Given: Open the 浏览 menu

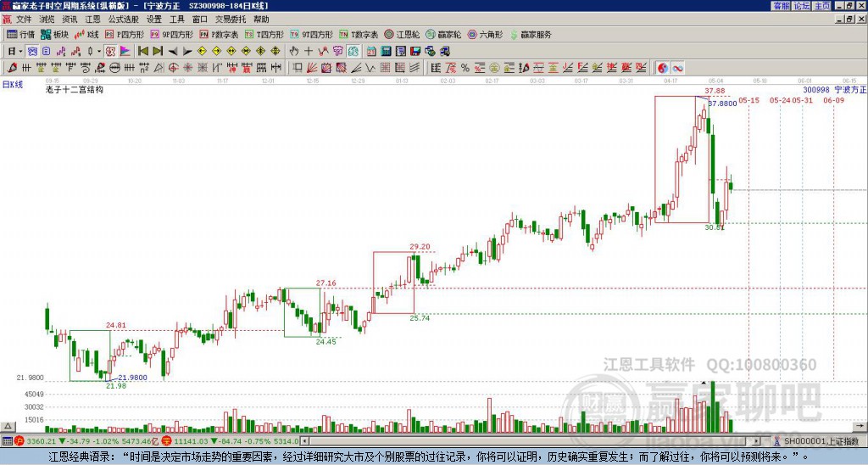Looking at the screenshot, I should [x=47, y=20].
